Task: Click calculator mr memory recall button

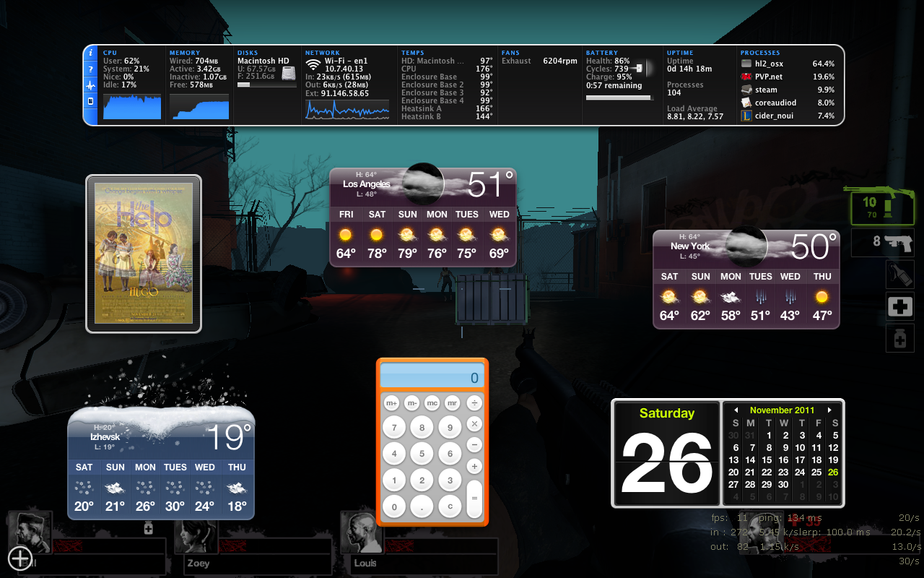Action: click(x=453, y=402)
